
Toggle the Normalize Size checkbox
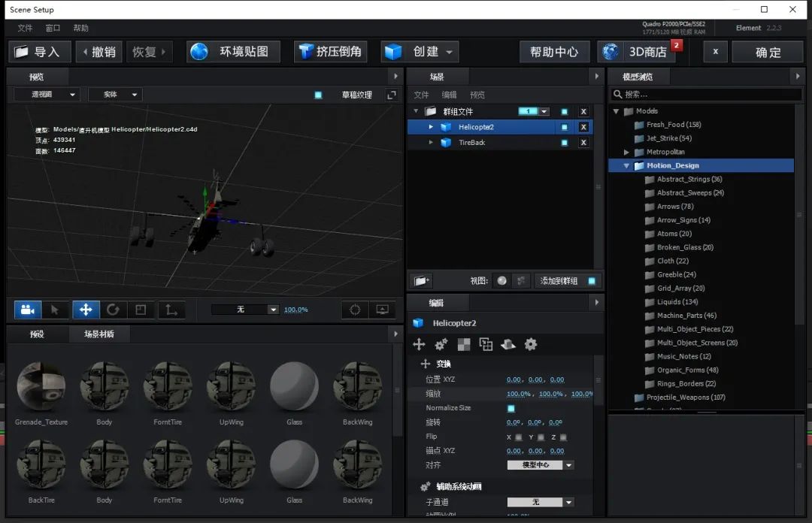pyautogui.click(x=511, y=407)
